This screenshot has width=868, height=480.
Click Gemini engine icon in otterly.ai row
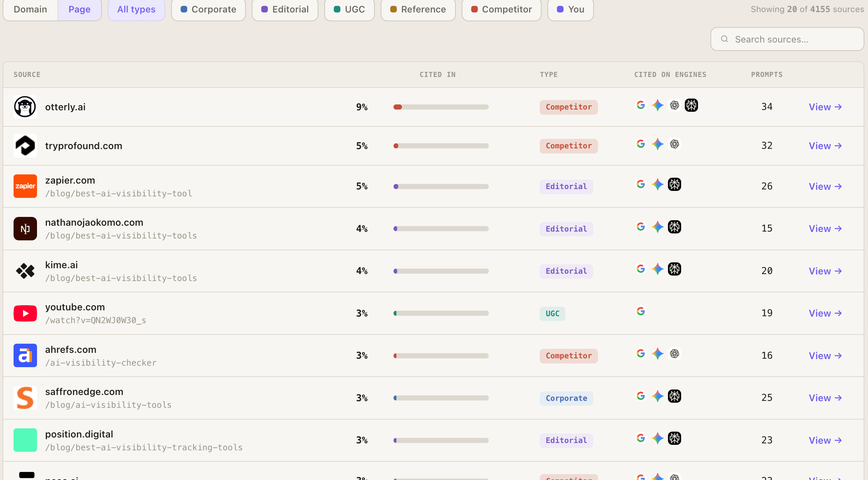click(x=658, y=105)
